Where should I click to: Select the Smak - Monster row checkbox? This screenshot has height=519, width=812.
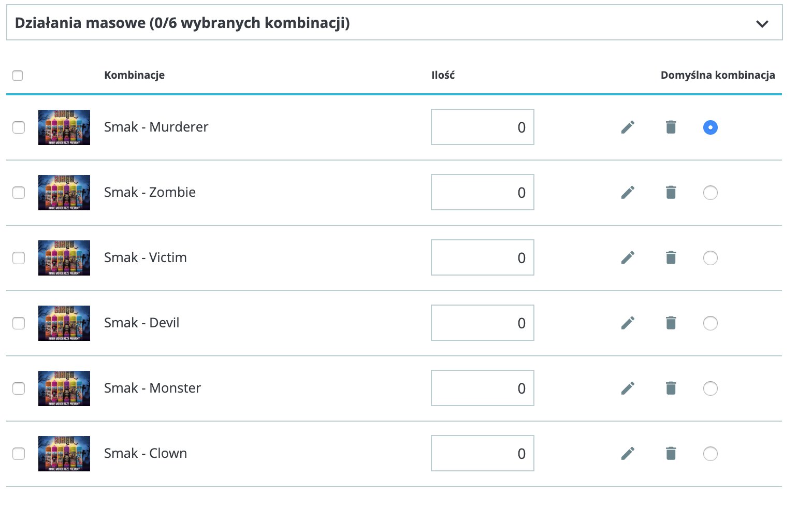(x=19, y=388)
